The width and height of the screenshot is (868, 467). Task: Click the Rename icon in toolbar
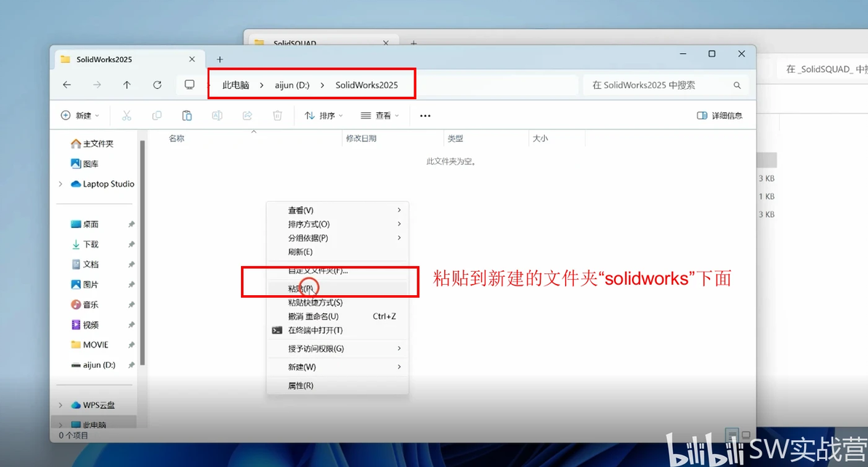coord(217,115)
